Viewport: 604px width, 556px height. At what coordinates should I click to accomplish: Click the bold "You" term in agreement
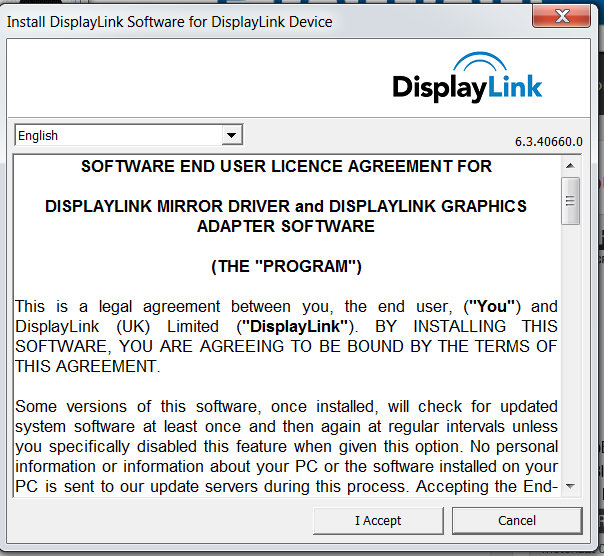[x=492, y=307]
